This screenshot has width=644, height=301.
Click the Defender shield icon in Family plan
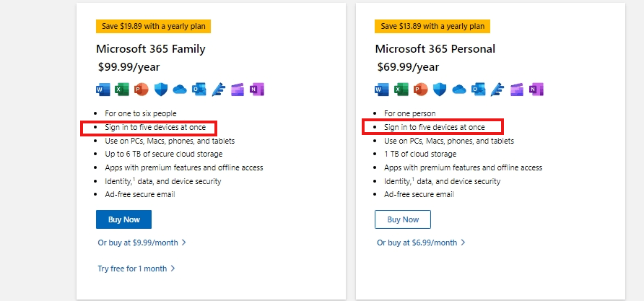[x=160, y=90]
